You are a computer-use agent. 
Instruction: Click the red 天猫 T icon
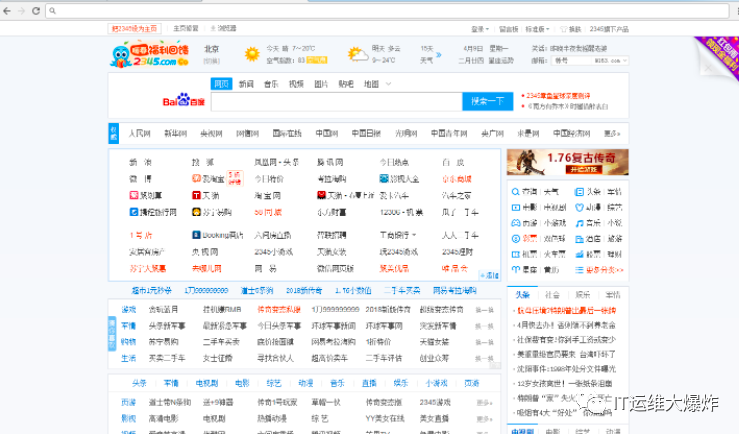point(196,195)
